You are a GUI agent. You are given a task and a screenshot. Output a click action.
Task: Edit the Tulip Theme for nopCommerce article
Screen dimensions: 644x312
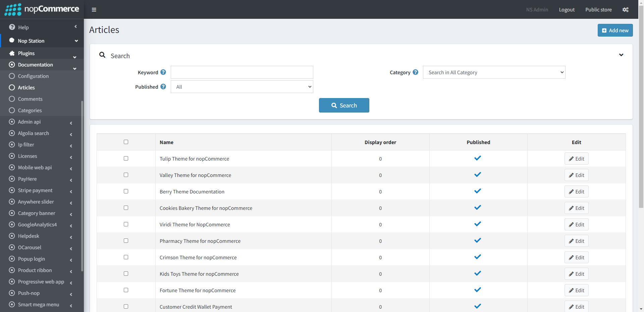point(577,159)
